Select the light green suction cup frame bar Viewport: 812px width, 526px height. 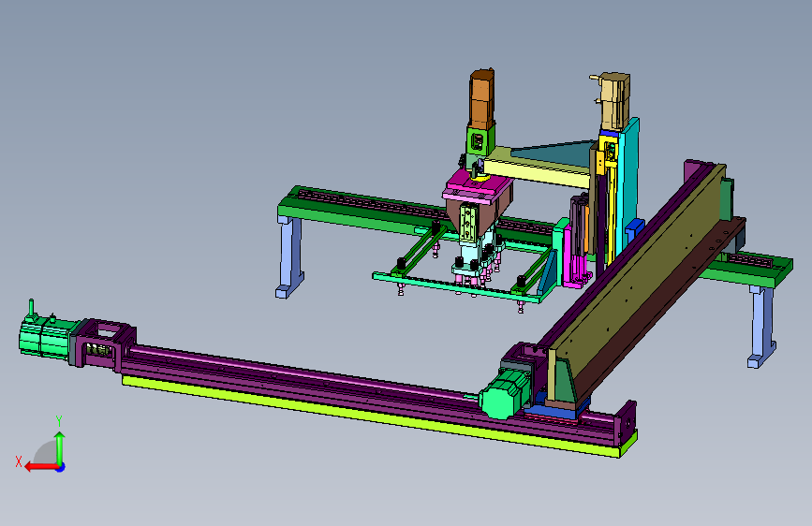pyautogui.click(x=456, y=287)
